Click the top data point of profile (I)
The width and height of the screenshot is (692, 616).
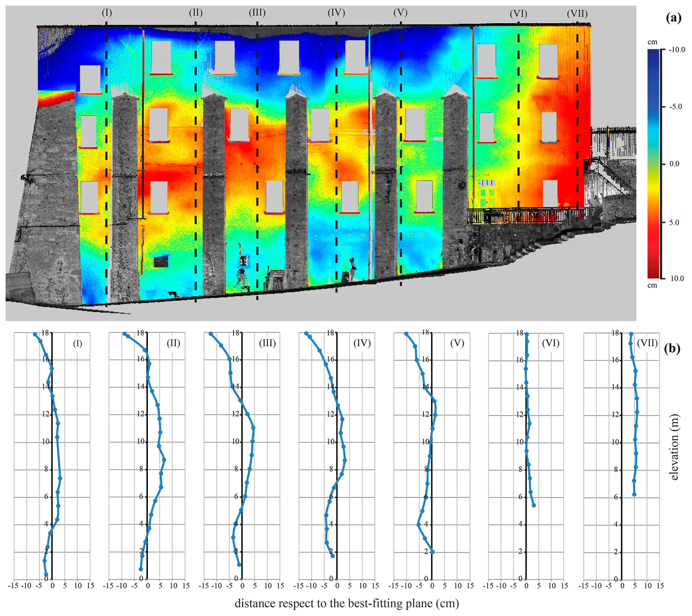(x=35, y=334)
